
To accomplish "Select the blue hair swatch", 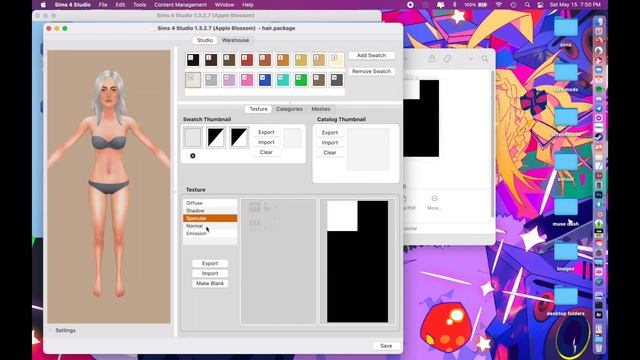I will click(x=265, y=80).
